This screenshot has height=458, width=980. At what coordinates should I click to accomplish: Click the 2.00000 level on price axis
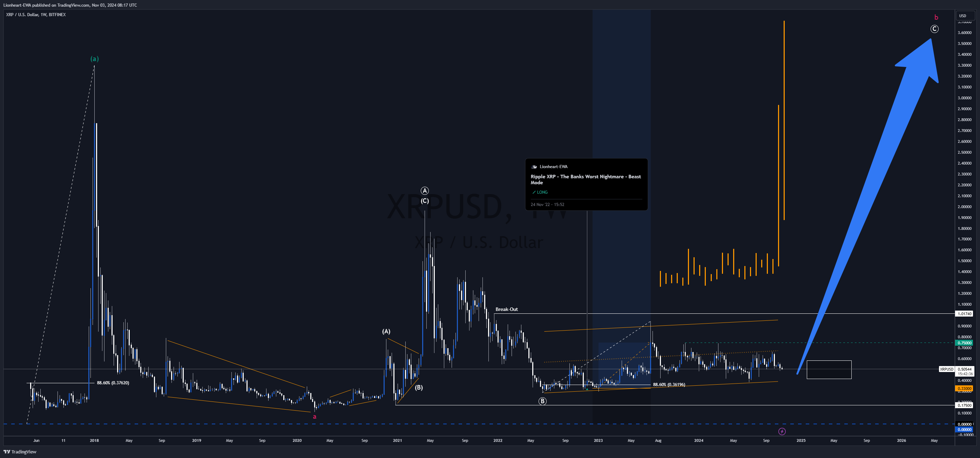click(965, 207)
